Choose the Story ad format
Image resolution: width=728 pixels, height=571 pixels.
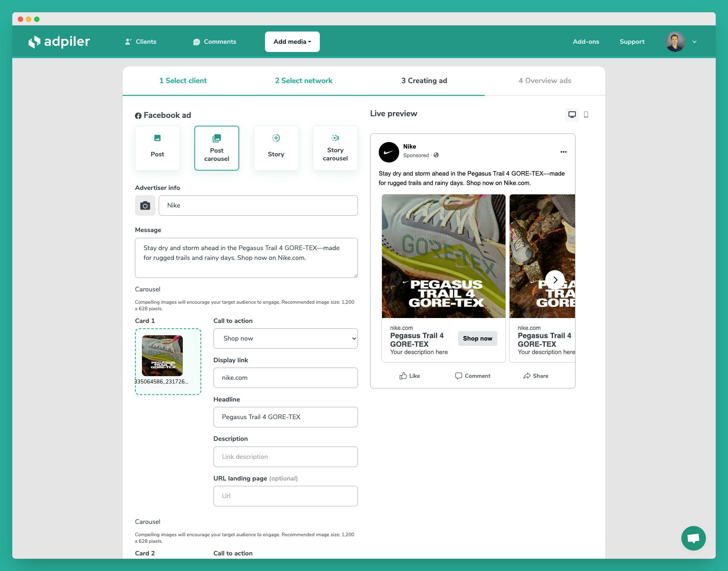tap(276, 148)
